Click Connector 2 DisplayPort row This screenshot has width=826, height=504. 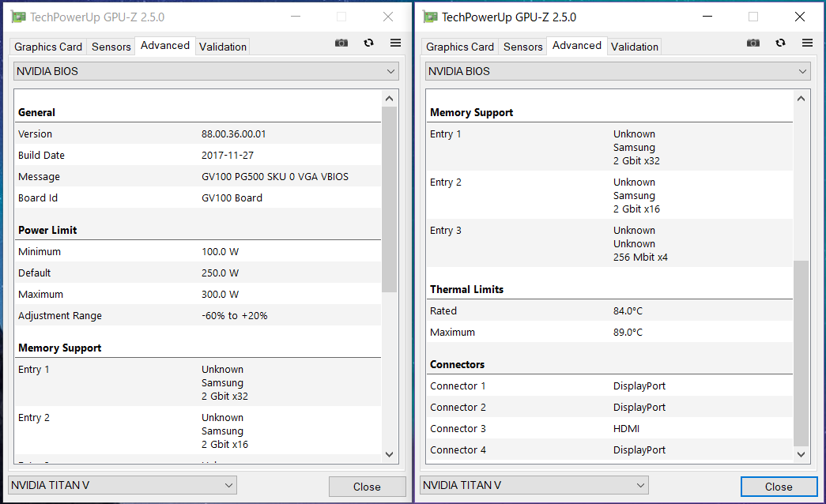[610, 408]
